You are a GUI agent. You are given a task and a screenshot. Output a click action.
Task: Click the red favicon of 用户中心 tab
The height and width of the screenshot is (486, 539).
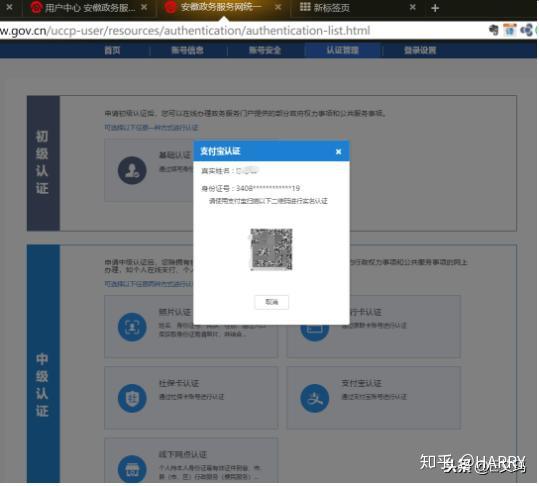click(x=36, y=7)
